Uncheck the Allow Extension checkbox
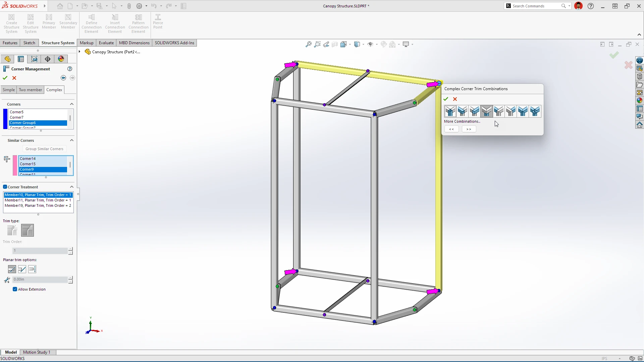Screen dimensions: 644x362 click(15, 289)
